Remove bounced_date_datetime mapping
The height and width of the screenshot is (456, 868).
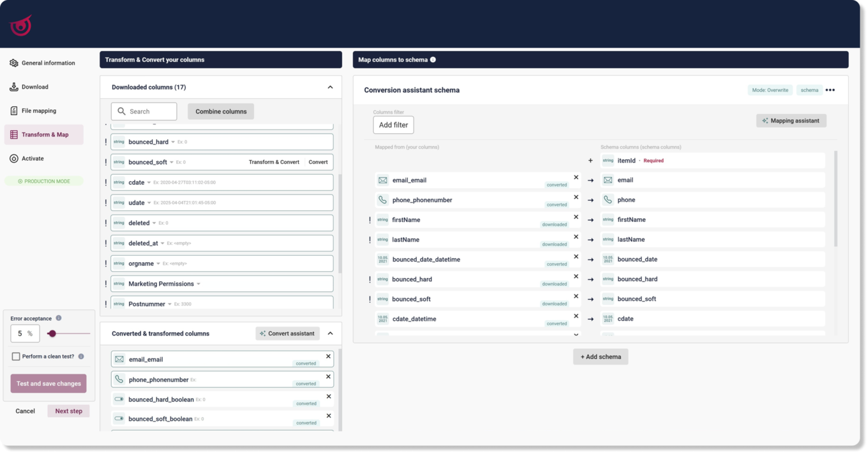576,256
